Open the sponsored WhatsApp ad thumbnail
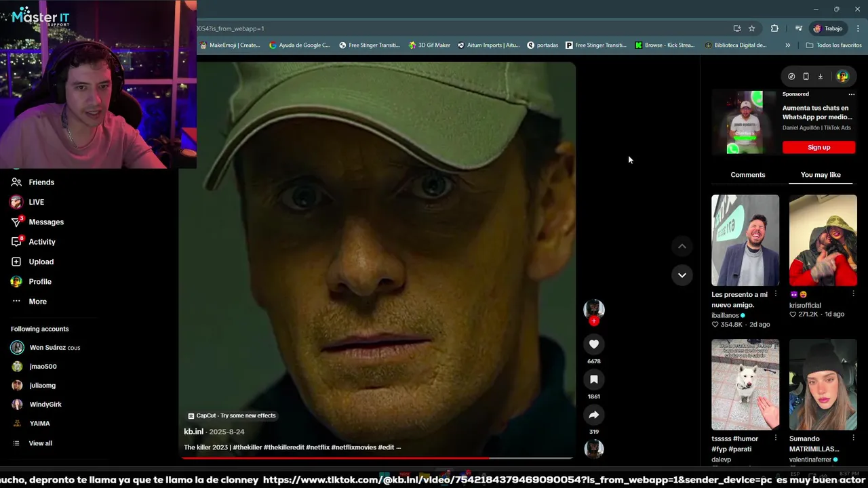Image resolution: width=868 pixels, height=488 pixels. (x=745, y=122)
